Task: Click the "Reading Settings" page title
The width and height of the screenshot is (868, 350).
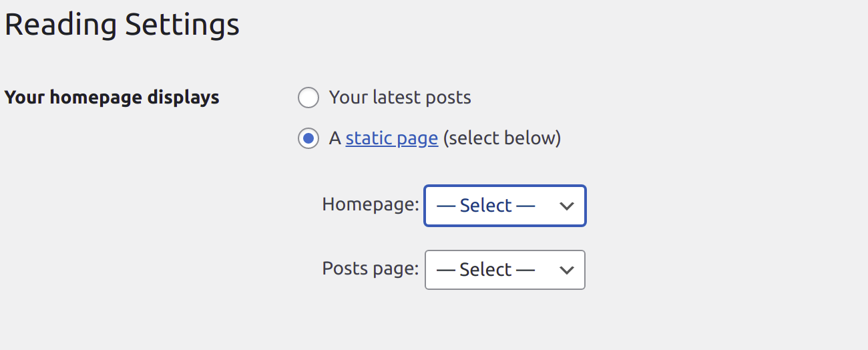Action: point(122,25)
